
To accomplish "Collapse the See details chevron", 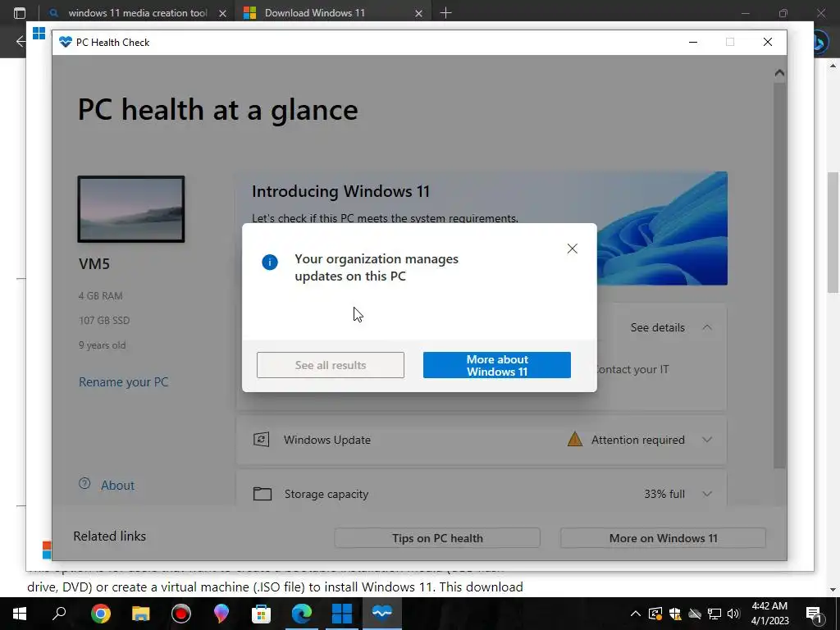I will tap(707, 327).
